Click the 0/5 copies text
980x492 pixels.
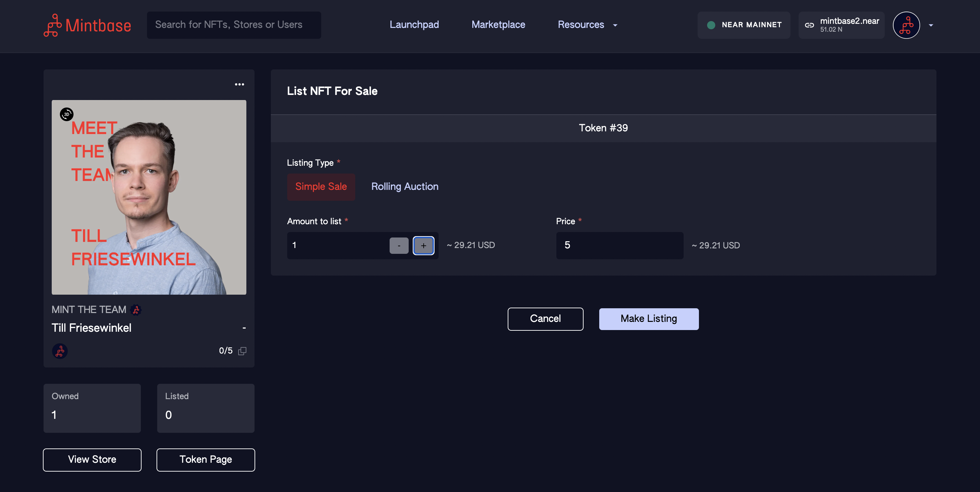(x=226, y=351)
